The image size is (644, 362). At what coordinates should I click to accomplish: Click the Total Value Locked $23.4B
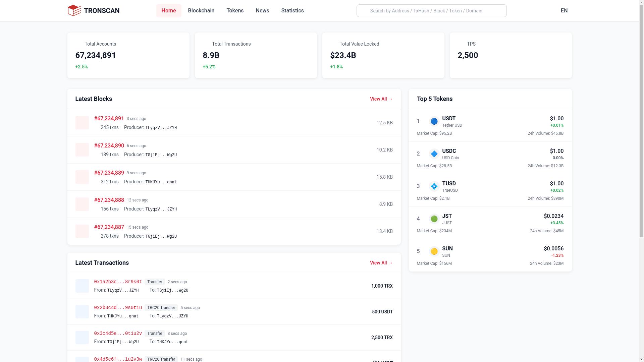click(343, 55)
